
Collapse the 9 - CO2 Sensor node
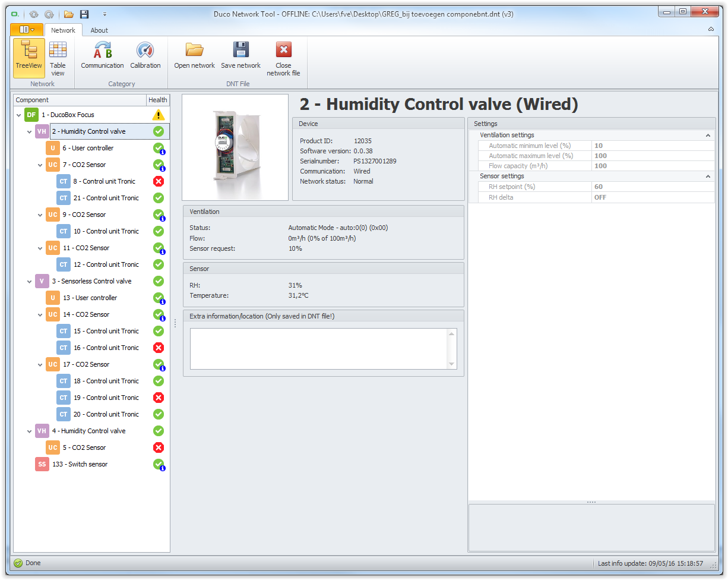pos(40,215)
